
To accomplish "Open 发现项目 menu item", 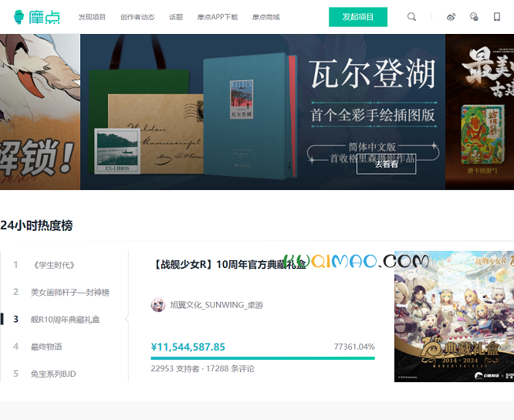I will pyautogui.click(x=92, y=17).
